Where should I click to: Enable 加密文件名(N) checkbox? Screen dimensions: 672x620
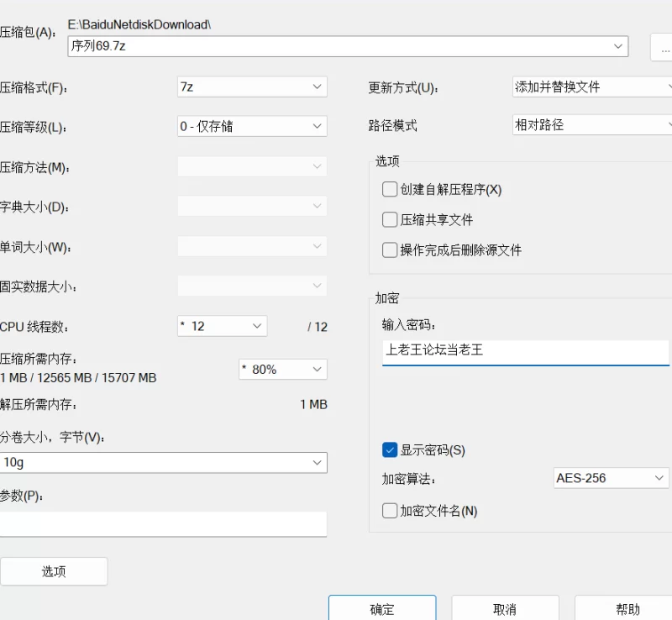(x=390, y=511)
